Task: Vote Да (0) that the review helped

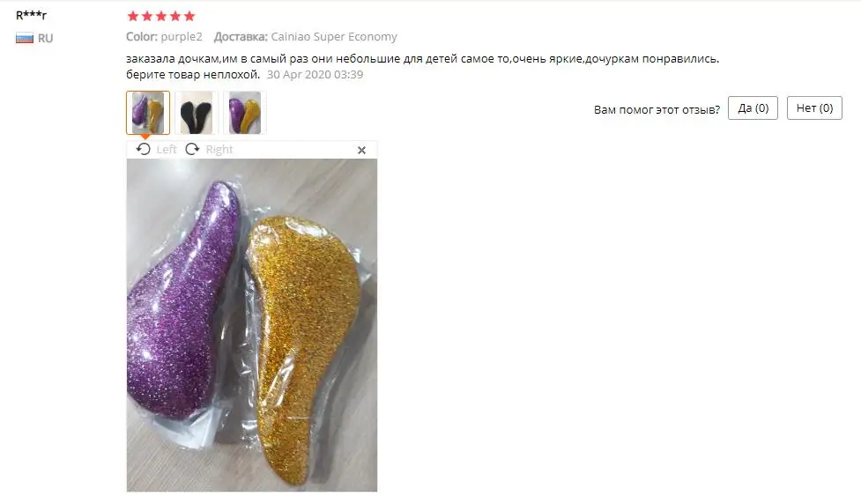Action: tap(753, 108)
